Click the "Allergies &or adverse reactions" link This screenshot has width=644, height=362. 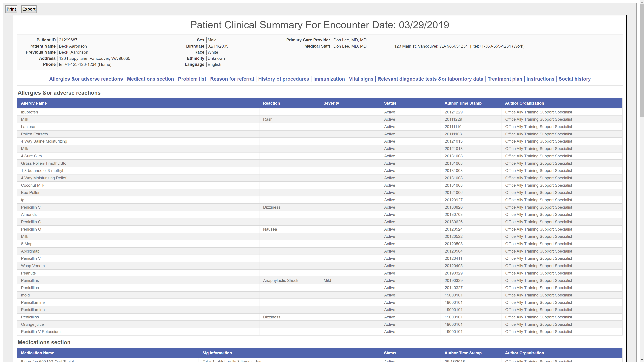click(86, 79)
